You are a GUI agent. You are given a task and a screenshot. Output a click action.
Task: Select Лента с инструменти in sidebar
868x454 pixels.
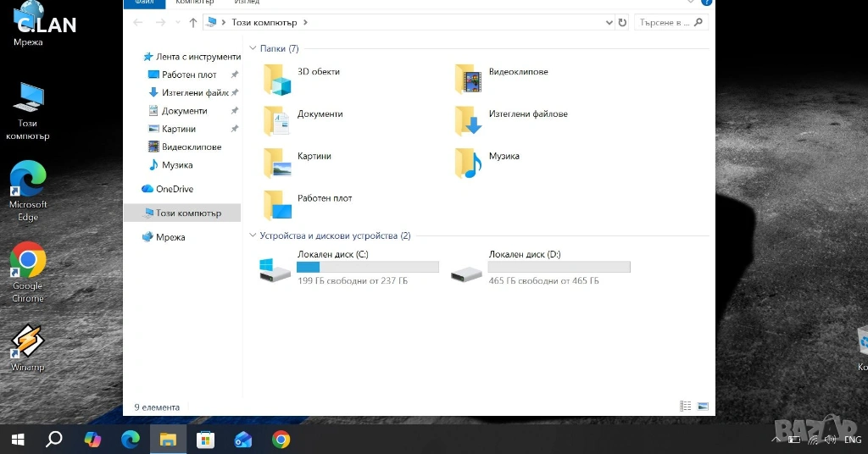[192, 57]
